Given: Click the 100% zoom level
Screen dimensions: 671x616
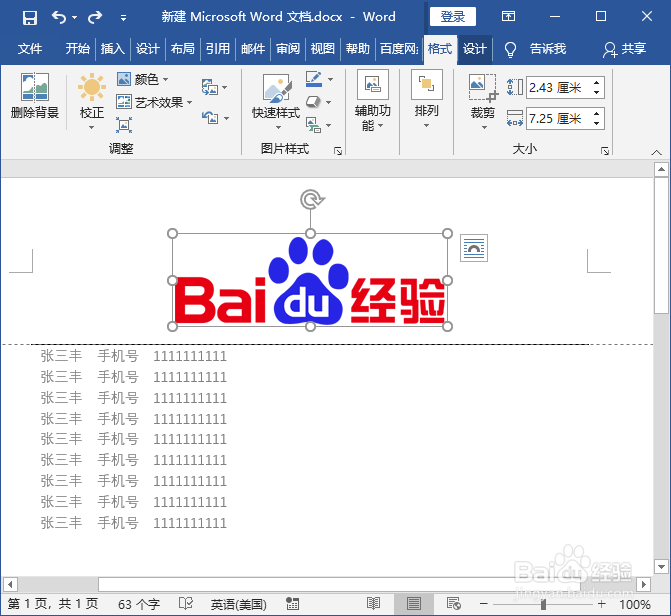Looking at the screenshot, I should [635, 604].
